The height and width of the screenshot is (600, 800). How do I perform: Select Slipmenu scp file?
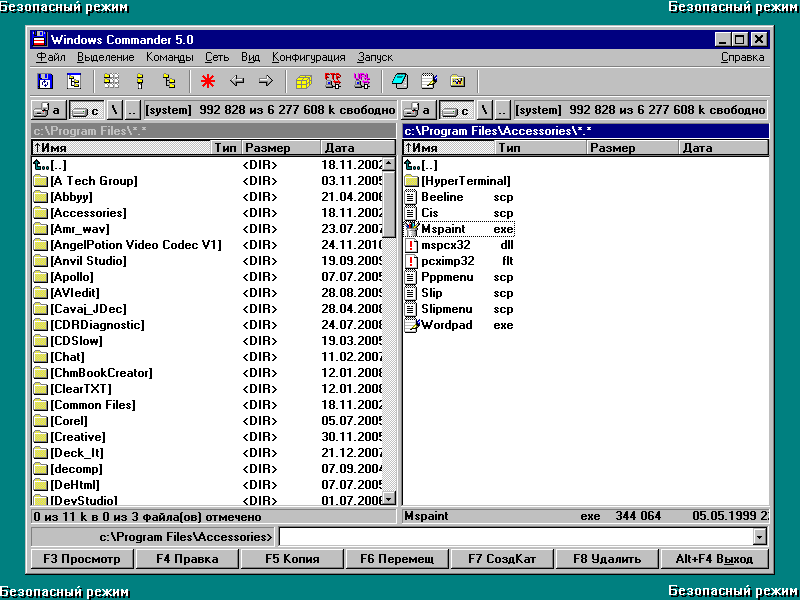(x=459, y=309)
